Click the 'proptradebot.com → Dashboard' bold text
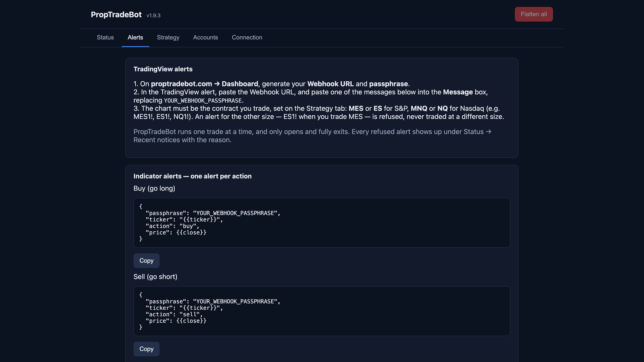This screenshot has width=644, height=362. click(x=205, y=84)
